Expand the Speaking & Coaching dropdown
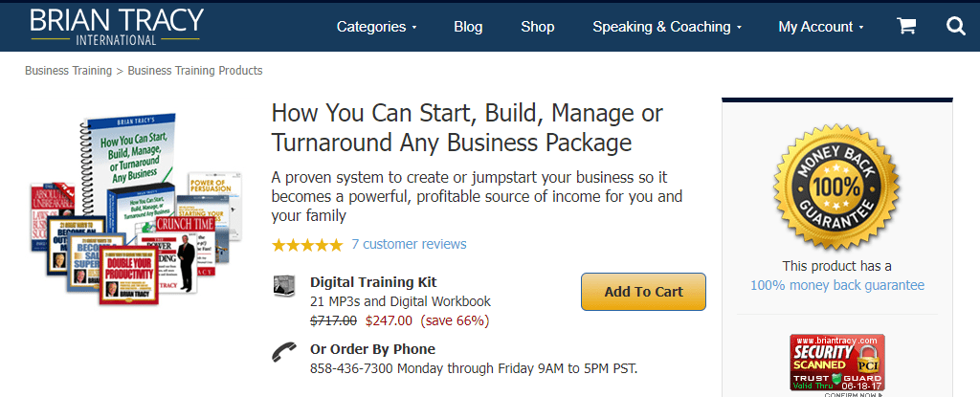Screen dimensions: 980x397 pyautogui.click(x=667, y=27)
